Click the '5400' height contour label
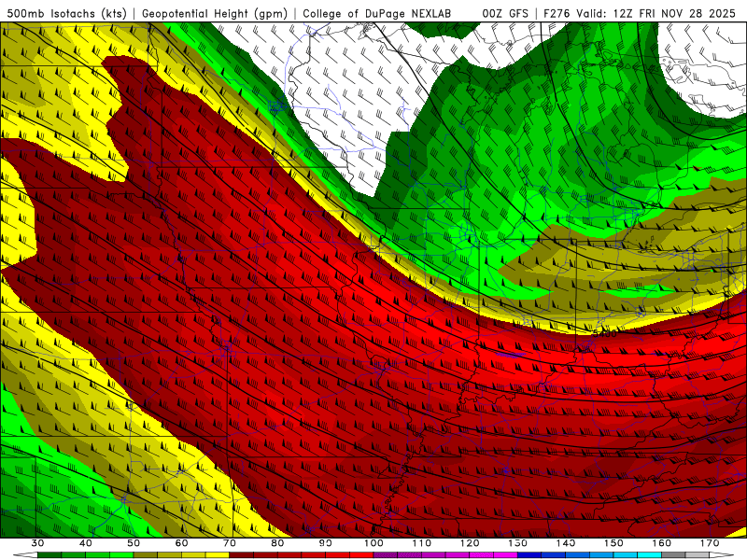 tap(604, 333)
